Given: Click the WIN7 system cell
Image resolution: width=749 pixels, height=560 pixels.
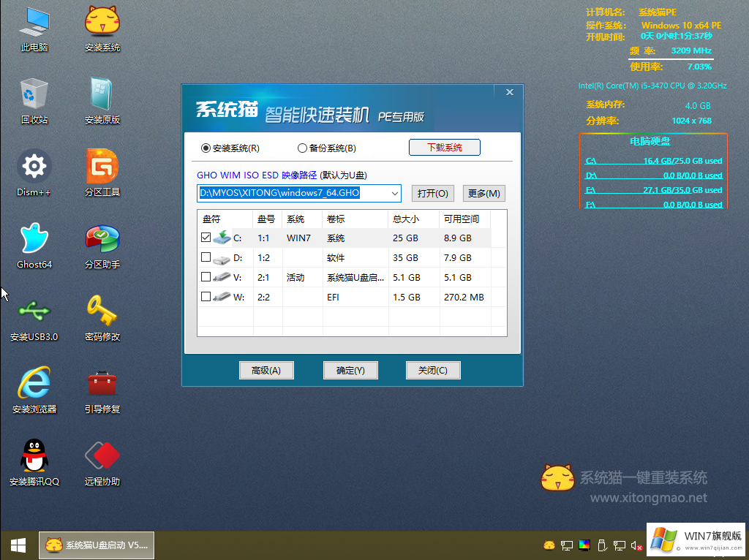Looking at the screenshot, I should (298, 238).
